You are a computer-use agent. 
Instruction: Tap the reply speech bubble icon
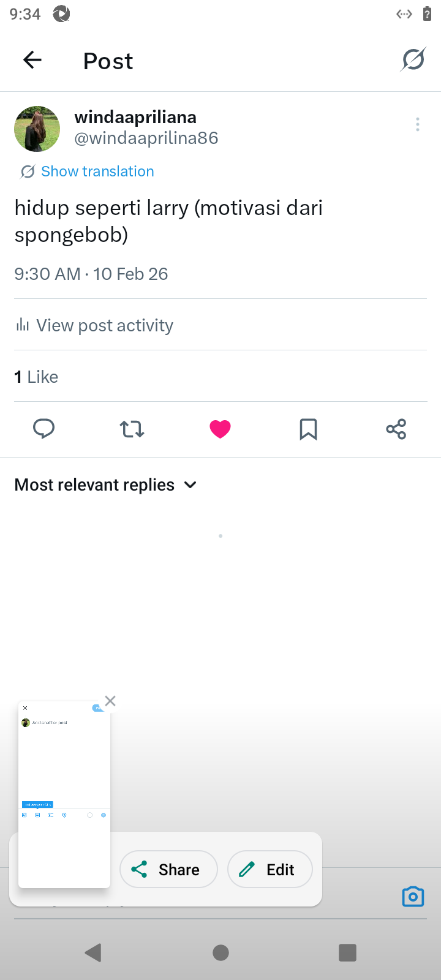point(43,429)
